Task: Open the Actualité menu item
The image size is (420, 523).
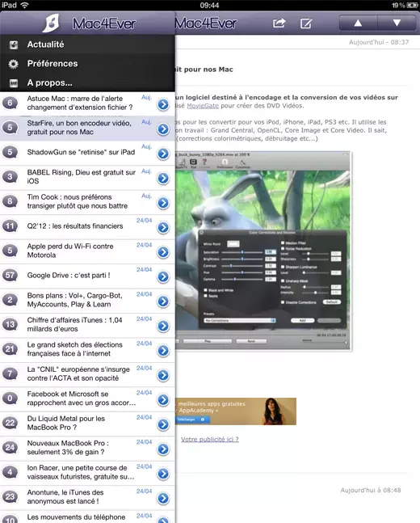Action: click(x=87, y=44)
